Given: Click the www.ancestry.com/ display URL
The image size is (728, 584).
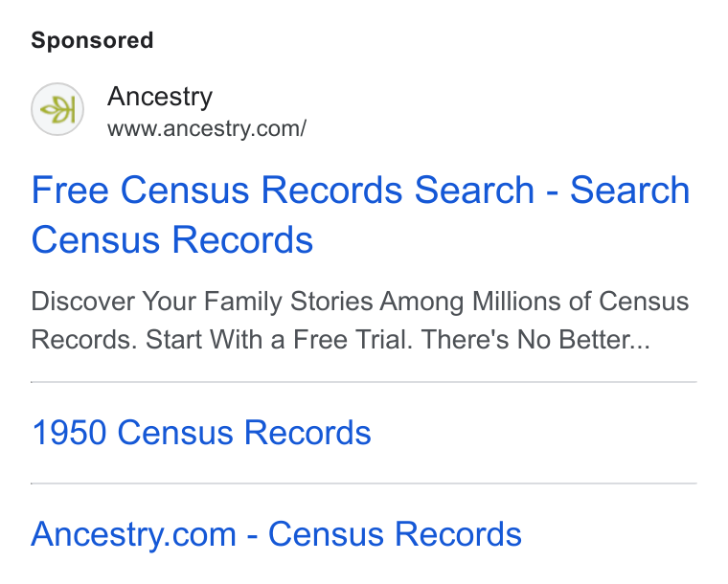Looking at the screenshot, I should coord(207,129).
